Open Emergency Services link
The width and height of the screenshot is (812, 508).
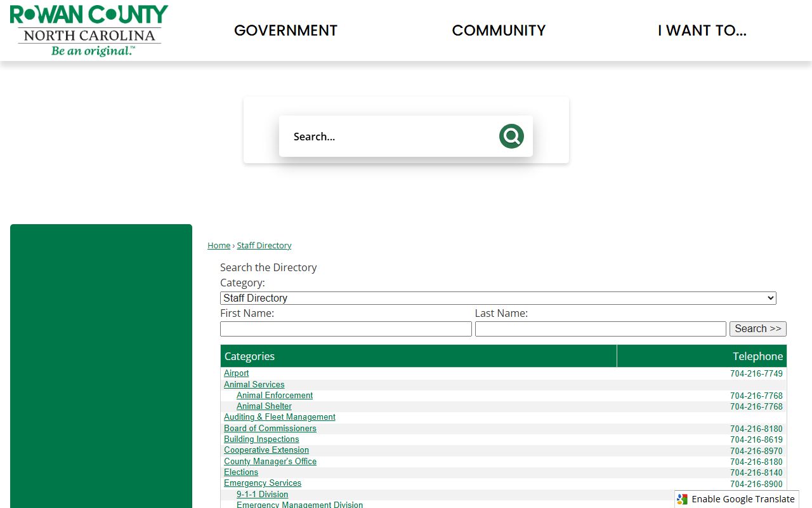point(263,483)
